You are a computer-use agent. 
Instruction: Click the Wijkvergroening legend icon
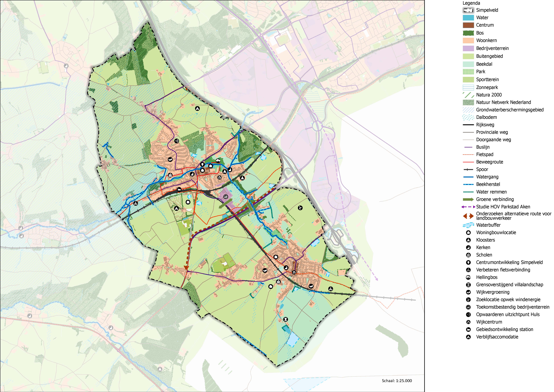coord(468,292)
